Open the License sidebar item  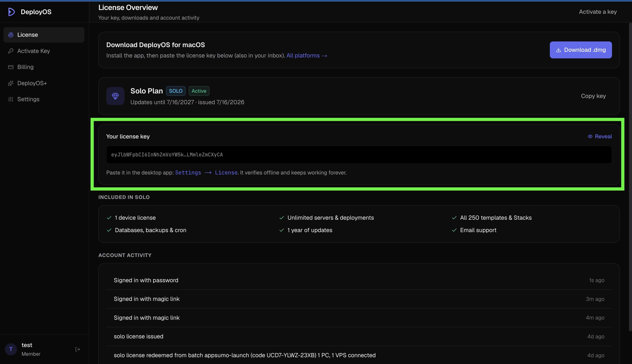click(44, 35)
